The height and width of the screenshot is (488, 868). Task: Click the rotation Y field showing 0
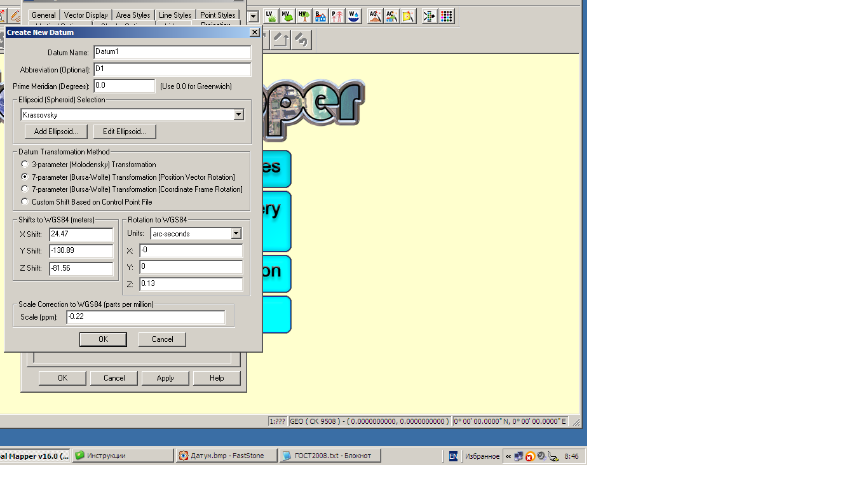[x=191, y=268]
